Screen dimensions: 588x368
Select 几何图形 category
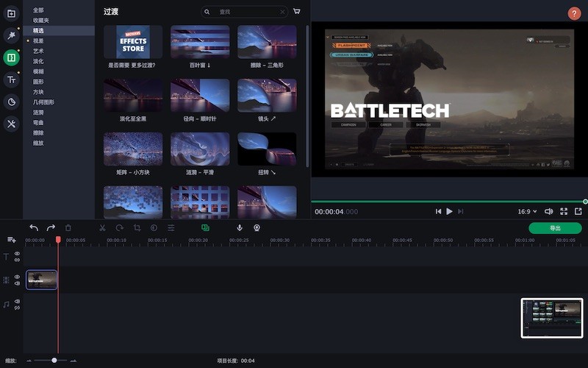click(43, 102)
